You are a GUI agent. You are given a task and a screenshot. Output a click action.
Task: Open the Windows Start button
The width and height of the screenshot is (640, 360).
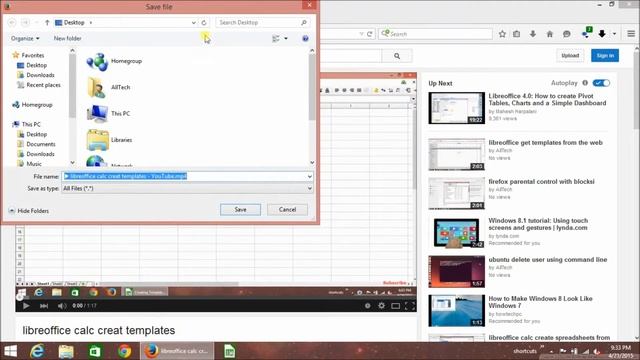(10, 351)
